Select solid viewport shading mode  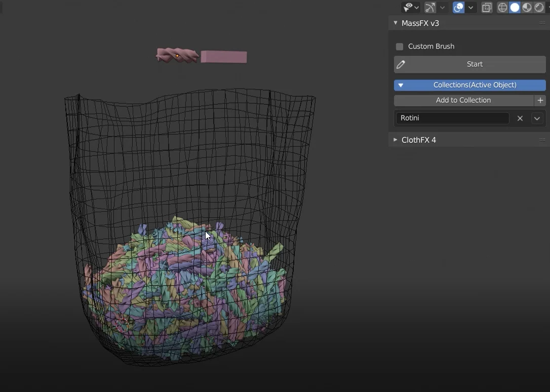point(515,7)
